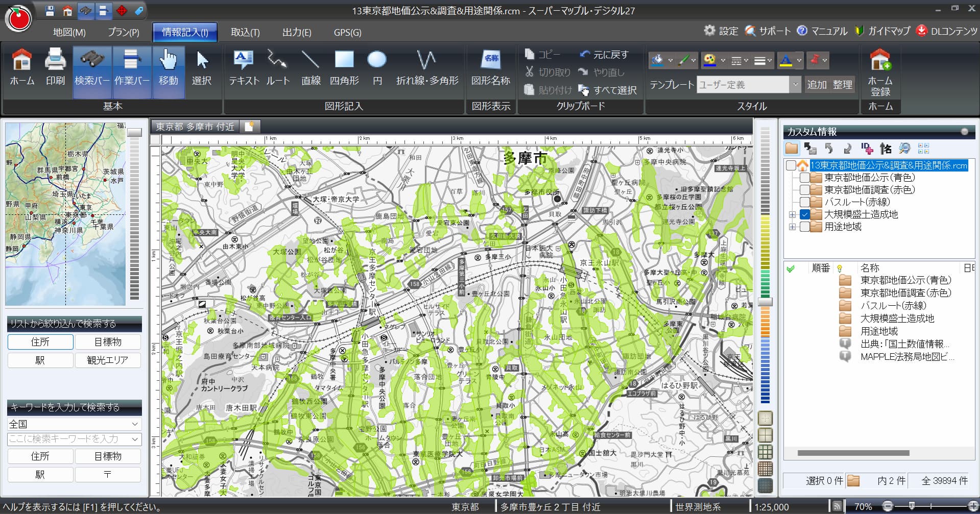Select the 直線 straight line tool
This screenshot has height=514, width=980.
310,67
